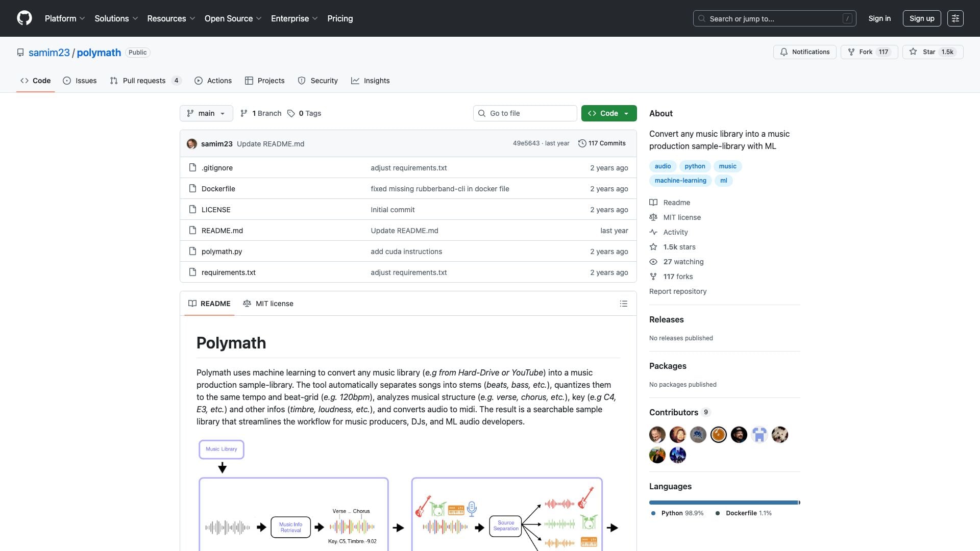980x551 pixels.
Task: Click the search magnifier in header search
Action: (702, 18)
